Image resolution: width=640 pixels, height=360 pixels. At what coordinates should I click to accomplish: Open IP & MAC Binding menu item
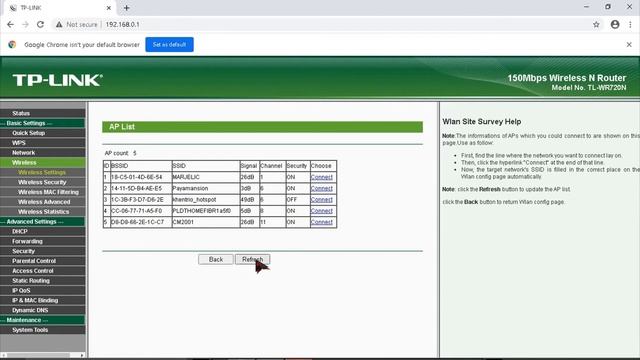tap(43, 300)
